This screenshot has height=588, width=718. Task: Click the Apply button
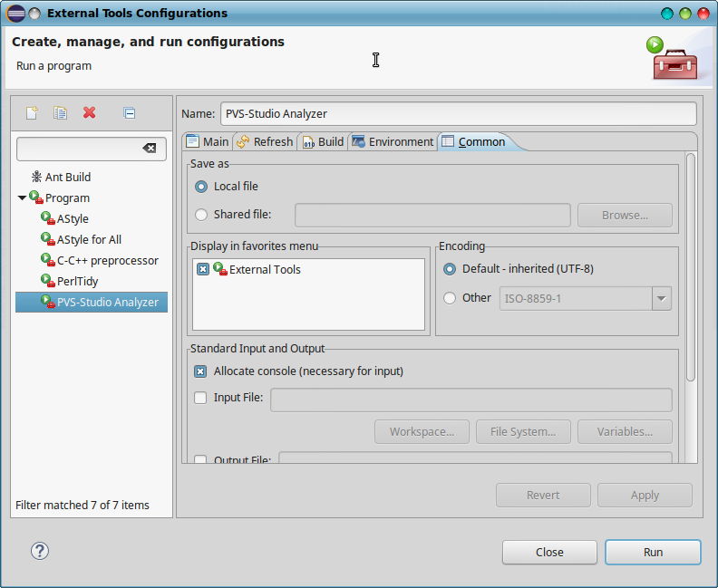645,495
